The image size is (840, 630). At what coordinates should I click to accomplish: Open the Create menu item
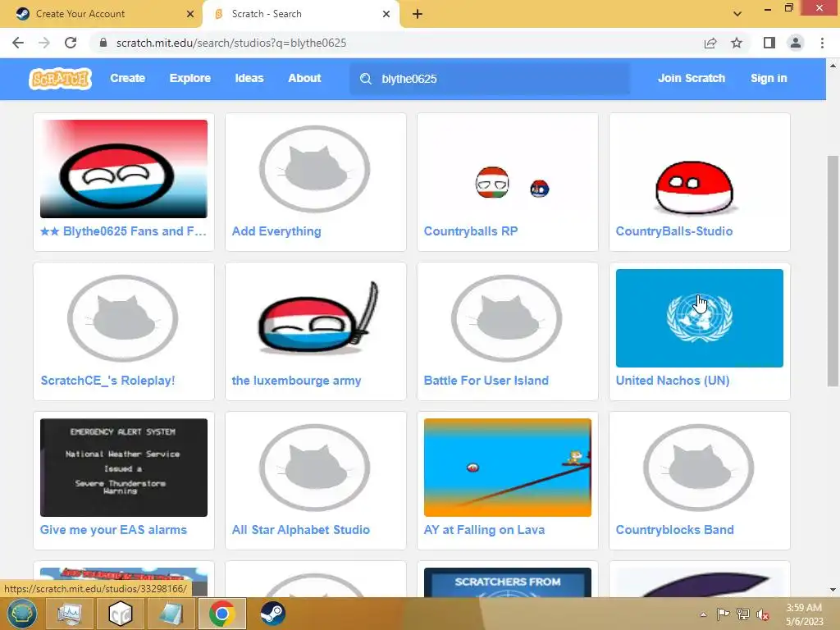point(127,78)
